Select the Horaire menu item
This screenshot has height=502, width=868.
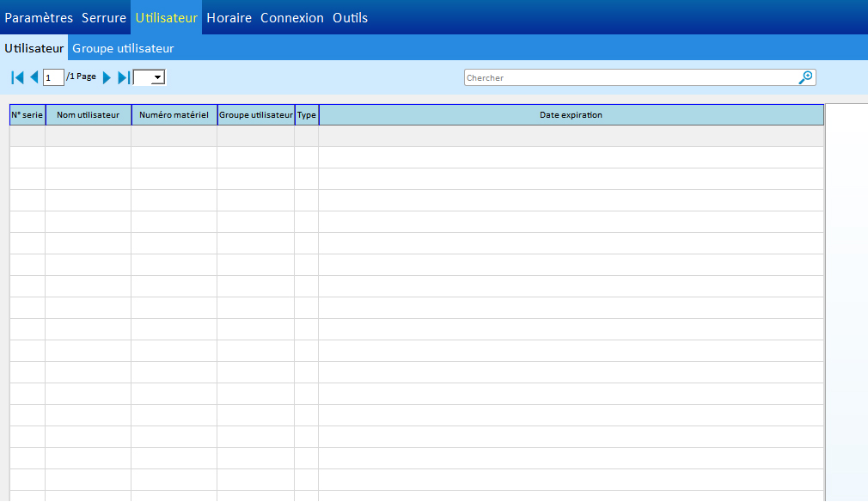(x=229, y=17)
